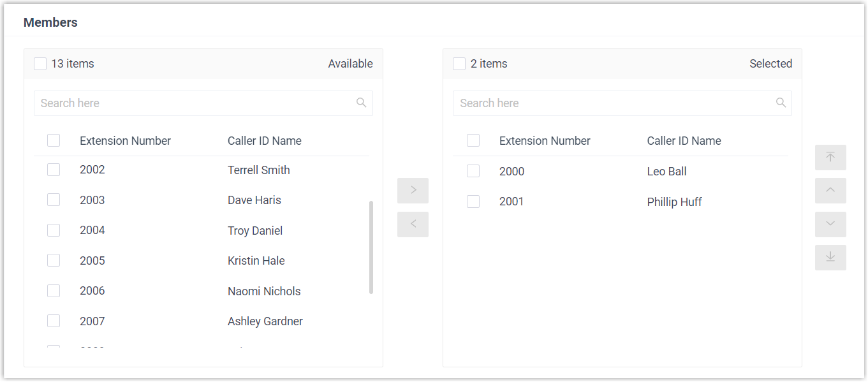This screenshot has height=382, width=868.
Task: Click the move-down chevron icon
Action: (830, 224)
